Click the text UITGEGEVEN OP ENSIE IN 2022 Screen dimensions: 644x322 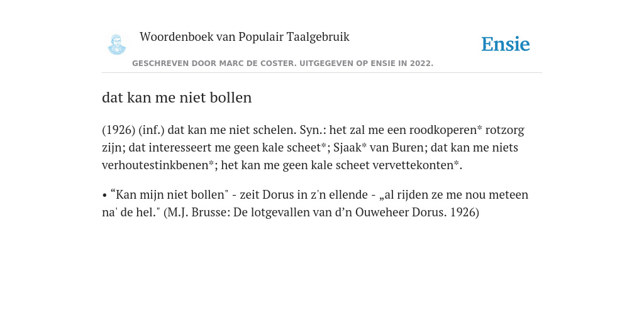pos(367,64)
